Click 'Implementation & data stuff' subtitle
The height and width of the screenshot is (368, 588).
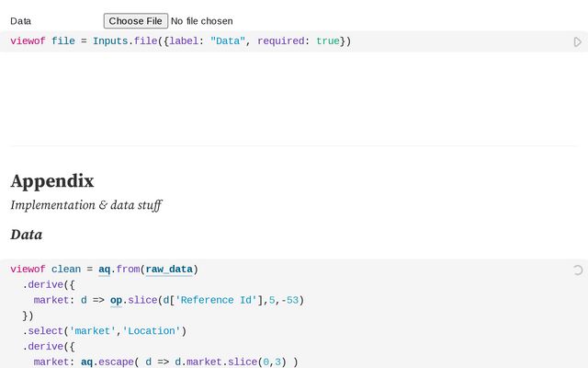[86, 205]
